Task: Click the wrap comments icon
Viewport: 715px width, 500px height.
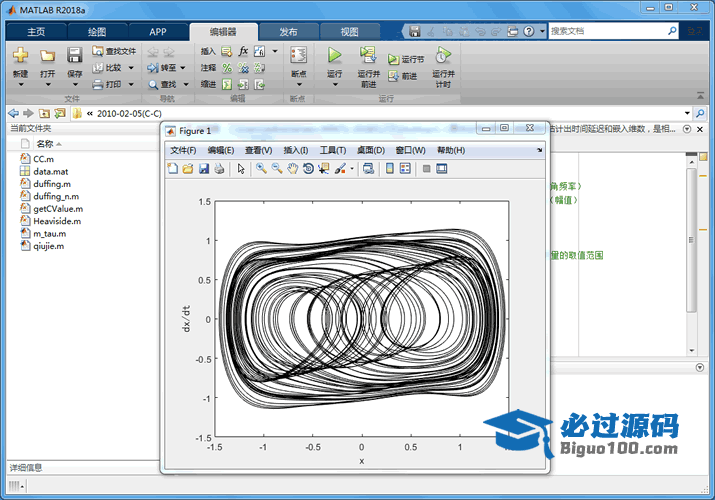Action: pos(259,68)
